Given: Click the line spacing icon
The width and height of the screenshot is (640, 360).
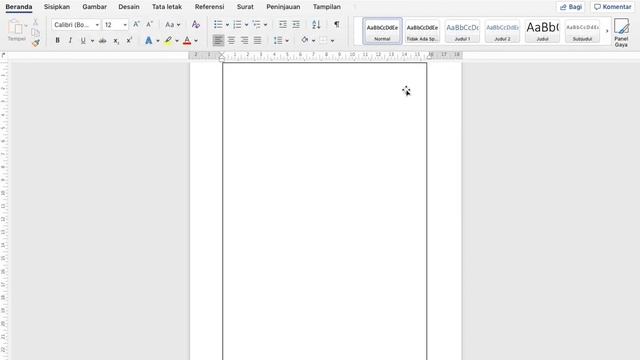Looking at the screenshot, I should [x=278, y=40].
